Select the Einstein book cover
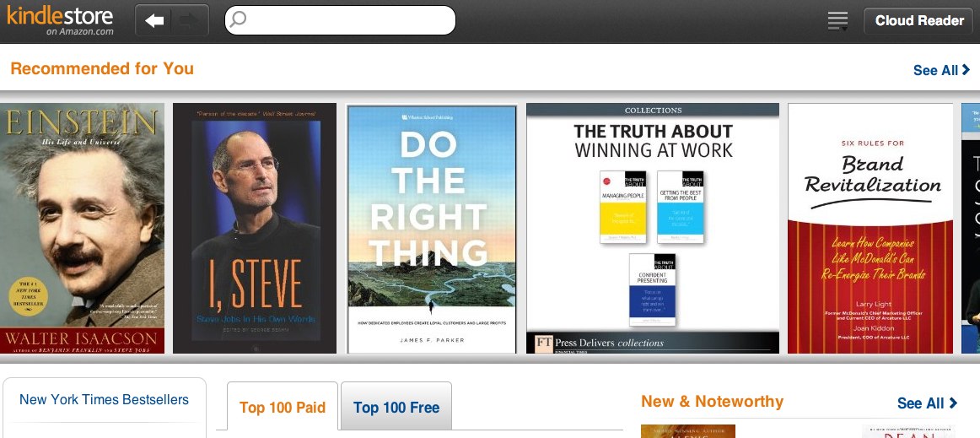The image size is (980, 438). 82,229
